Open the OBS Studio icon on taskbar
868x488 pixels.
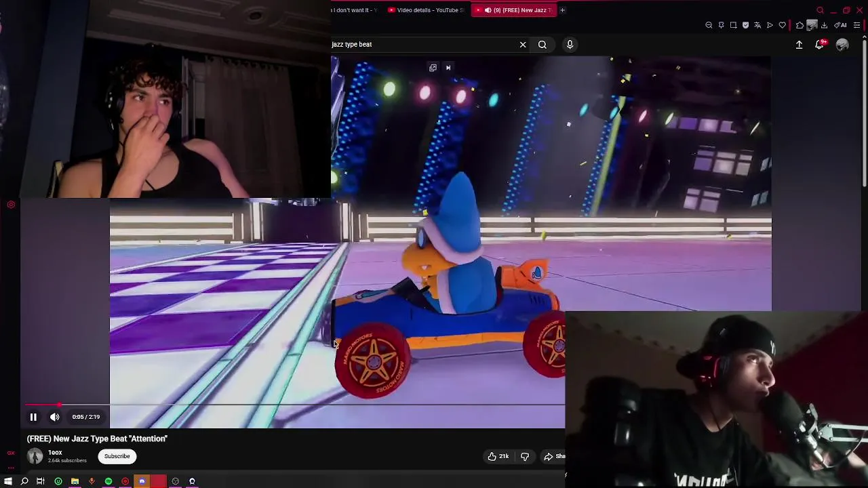[176, 482]
